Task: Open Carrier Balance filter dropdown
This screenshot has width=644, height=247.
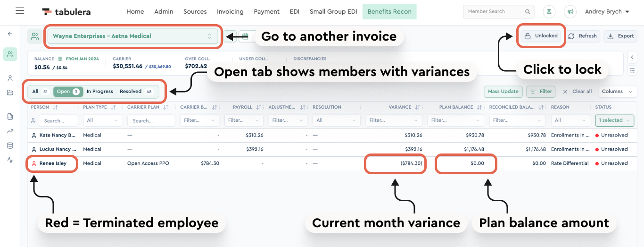Action: [199, 120]
